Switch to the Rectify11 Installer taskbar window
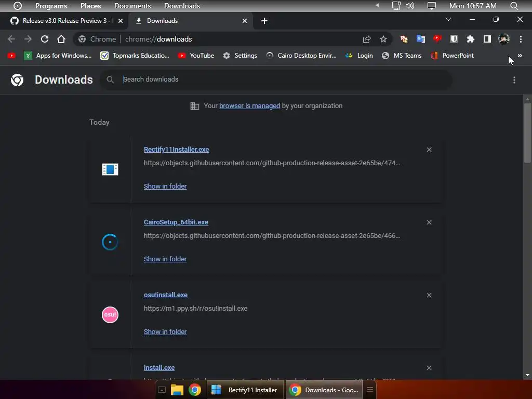This screenshot has width=532, height=399. pyautogui.click(x=245, y=390)
